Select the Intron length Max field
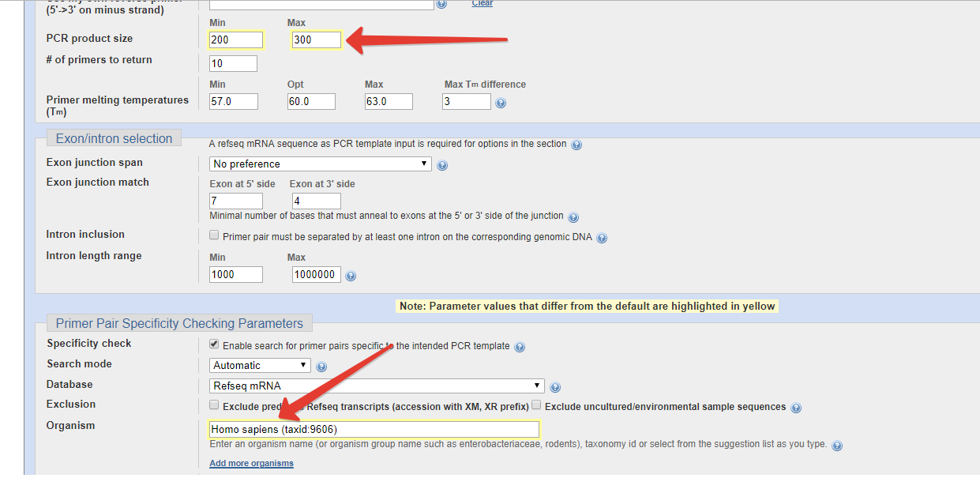Viewport: 980px width, 493px height. [317, 274]
